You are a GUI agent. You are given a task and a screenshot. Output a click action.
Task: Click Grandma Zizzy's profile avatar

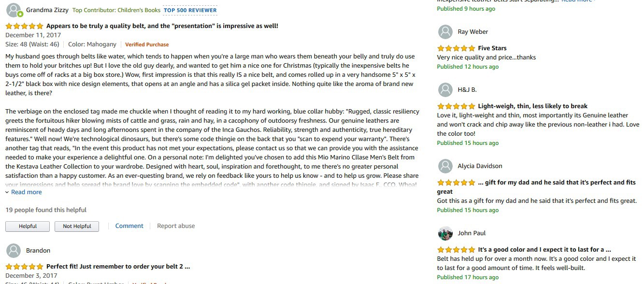point(14,10)
